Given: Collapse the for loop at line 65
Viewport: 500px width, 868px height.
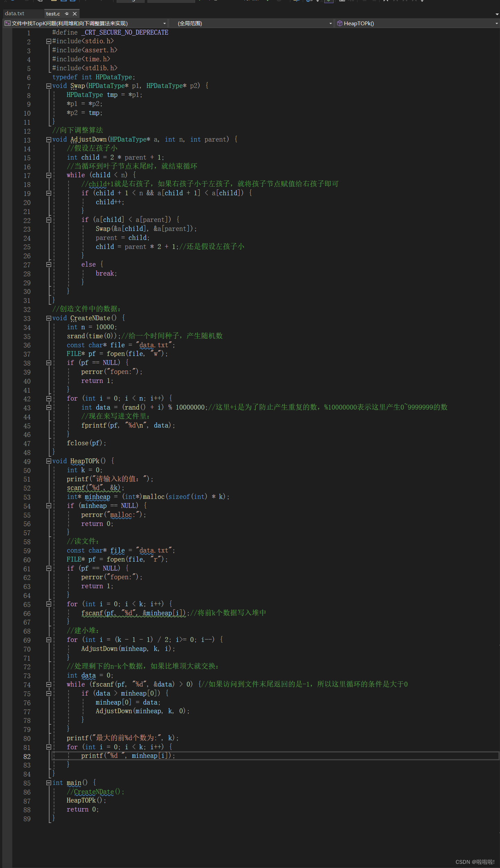Looking at the screenshot, I should pyautogui.click(x=49, y=604).
